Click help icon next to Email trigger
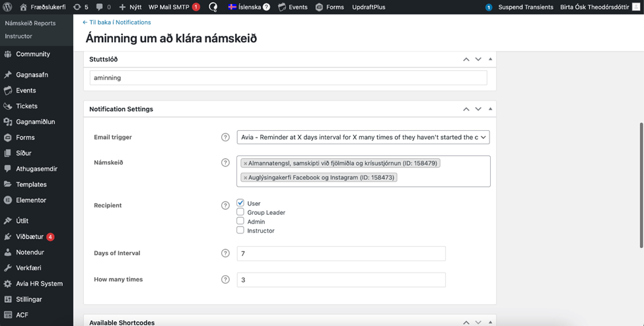This screenshot has width=644, height=326. [225, 138]
